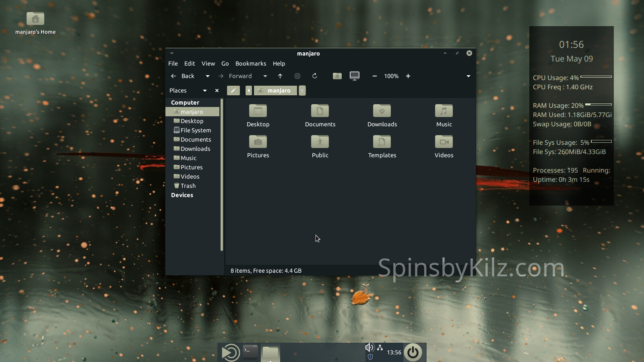Open the Places sidebar selector dropdown

pyautogui.click(x=205, y=90)
